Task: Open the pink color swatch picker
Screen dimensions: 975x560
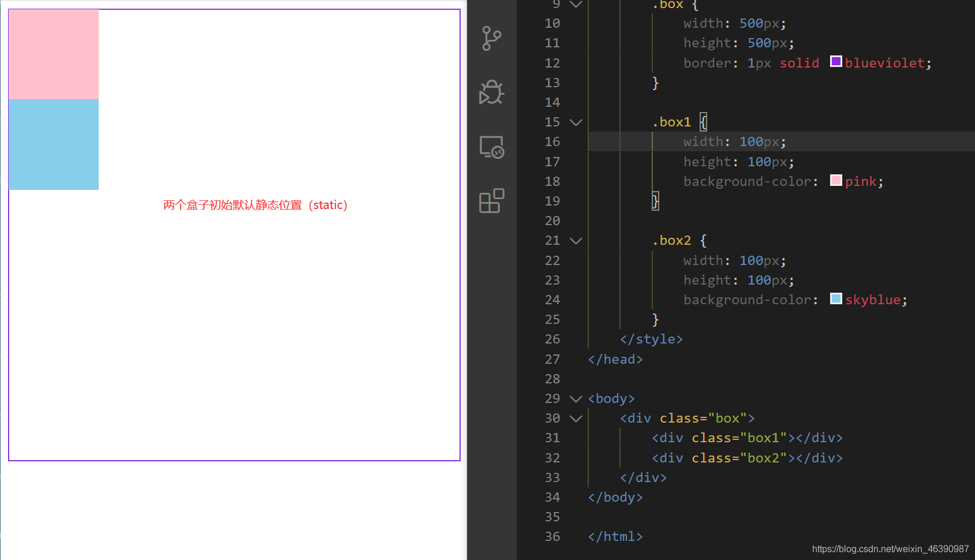Action: [836, 180]
